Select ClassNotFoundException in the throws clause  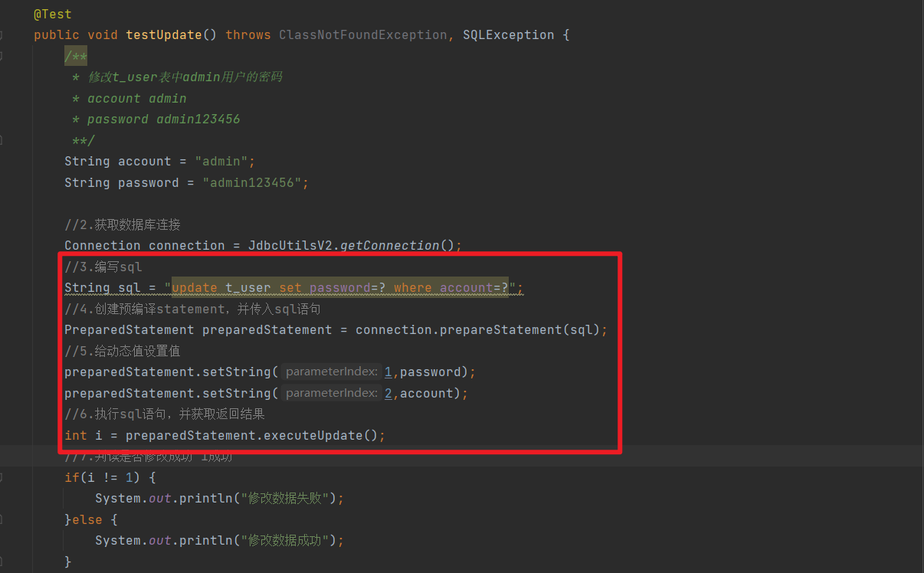[x=364, y=34]
